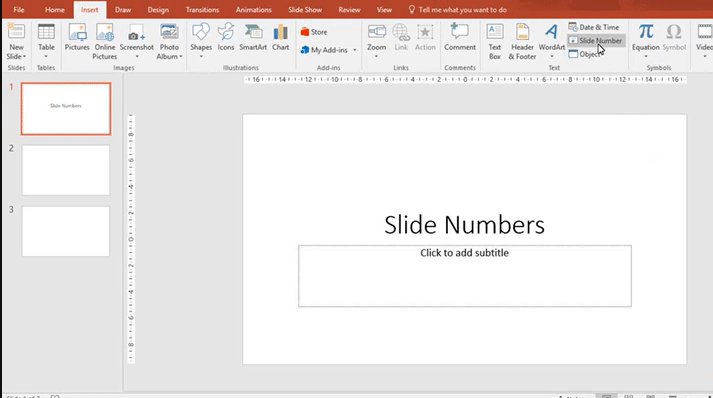Open the Transitions tab
The height and width of the screenshot is (398, 713).
click(x=202, y=10)
